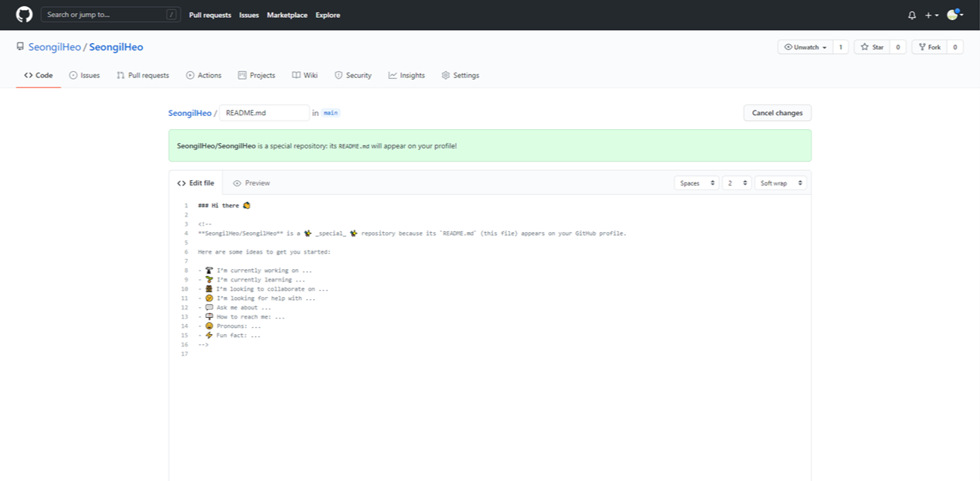This screenshot has height=481, width=980.
Task: Open Explore in top navigation
Action: (x=328, y=15)
